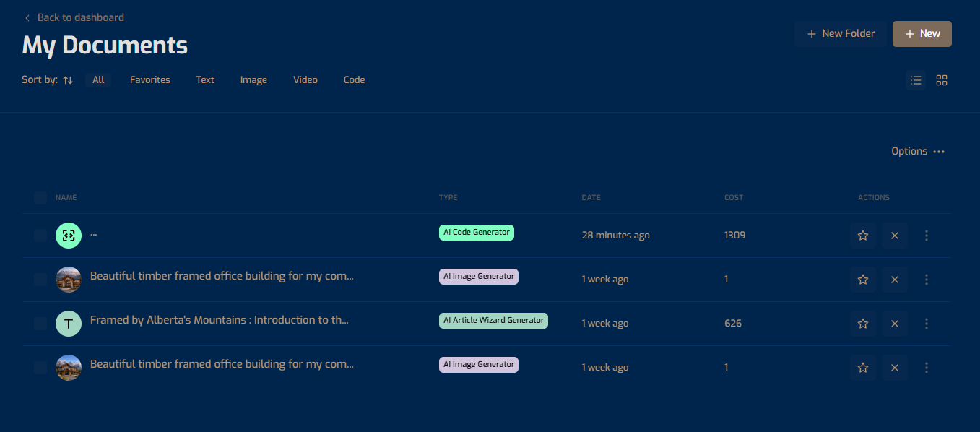Delete the AI Code Generator document

point(894,236)
